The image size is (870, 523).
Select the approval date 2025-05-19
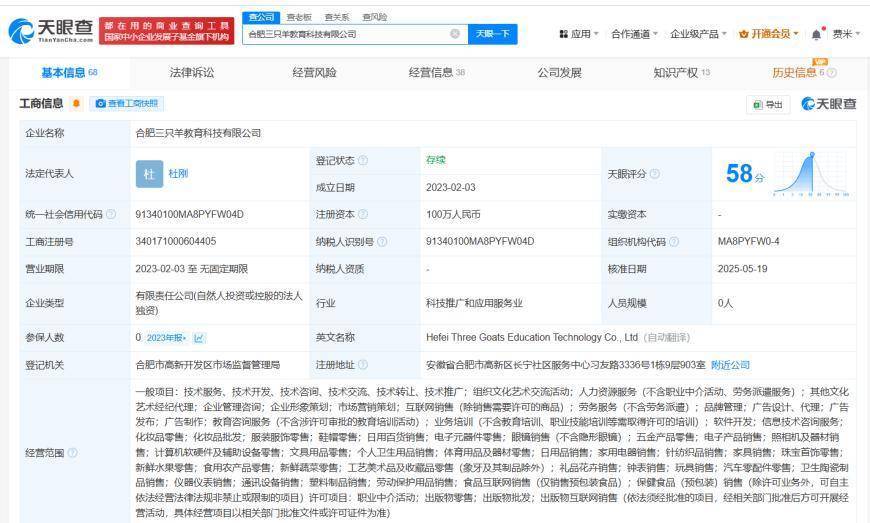coord(742,268)
